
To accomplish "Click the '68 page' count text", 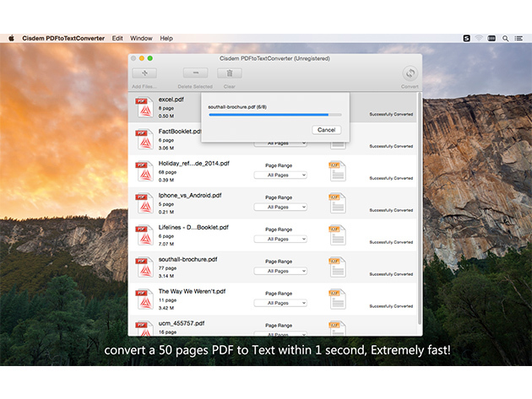I will [x=167, y=172].
